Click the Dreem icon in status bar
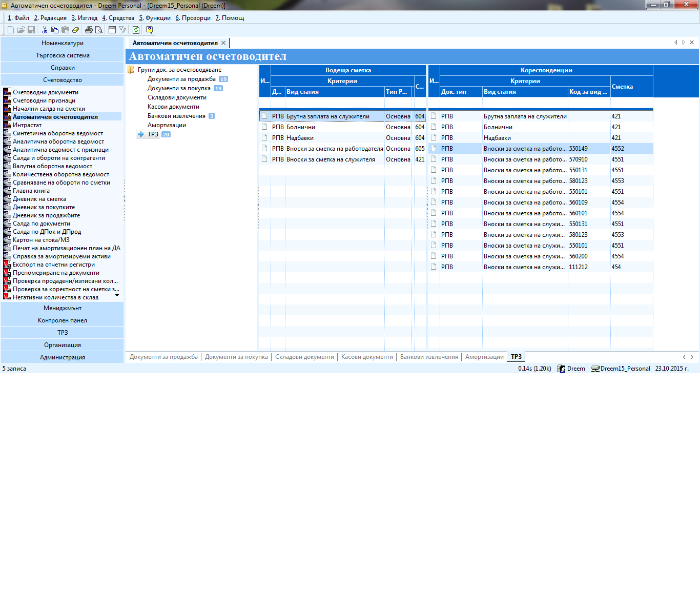Screen dimensions: 700x608 (561, 369)
